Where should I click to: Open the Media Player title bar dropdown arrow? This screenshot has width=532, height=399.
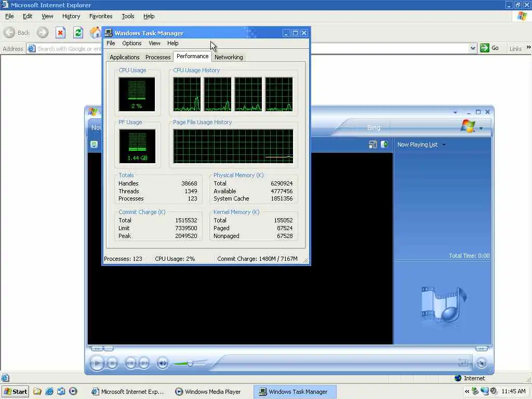coord(455,112)
